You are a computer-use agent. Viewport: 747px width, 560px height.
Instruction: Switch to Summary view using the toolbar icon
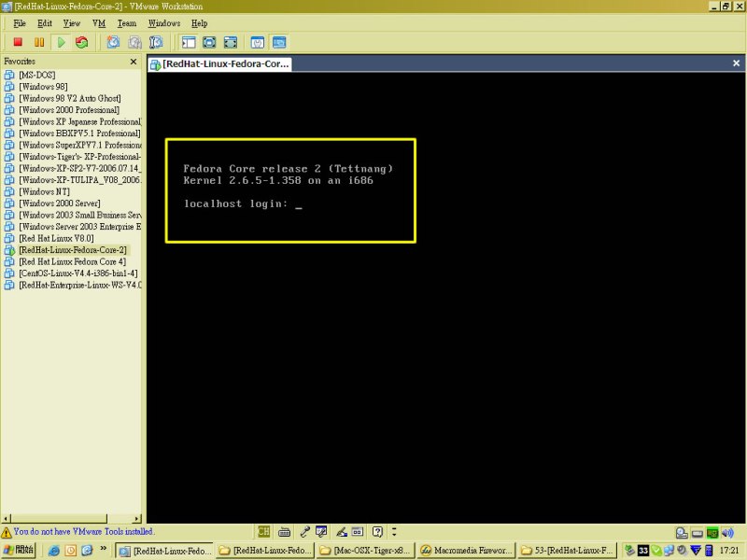[258, 42]
